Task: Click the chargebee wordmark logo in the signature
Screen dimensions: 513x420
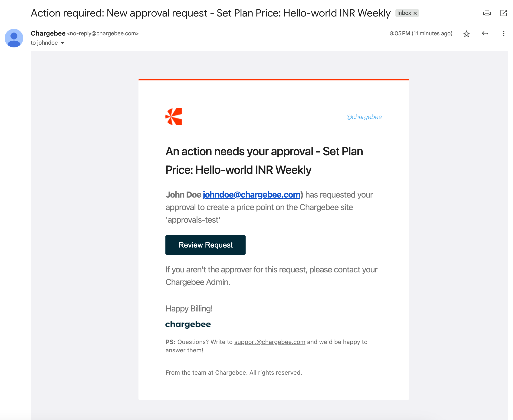Action: coord(188,324)
